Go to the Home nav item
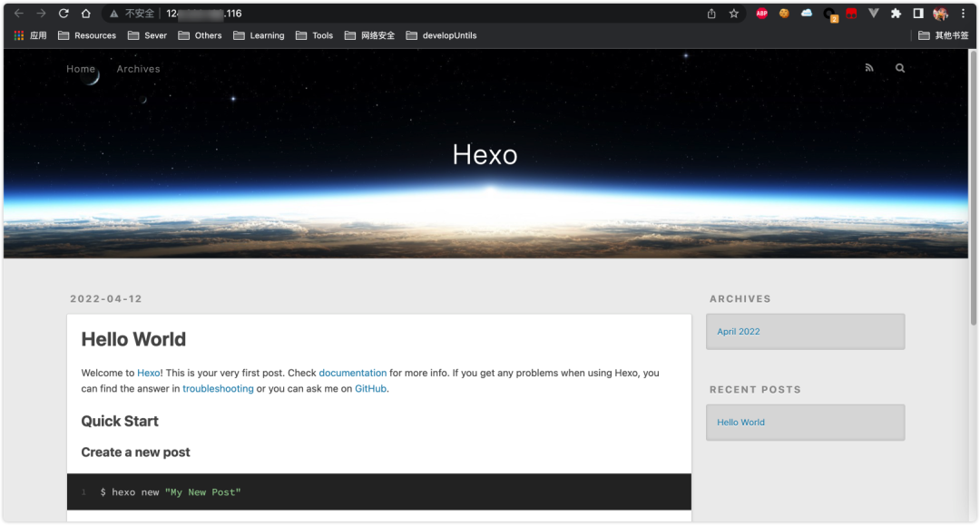Screen dimensions: 980x525 click(x=81, y=69)
